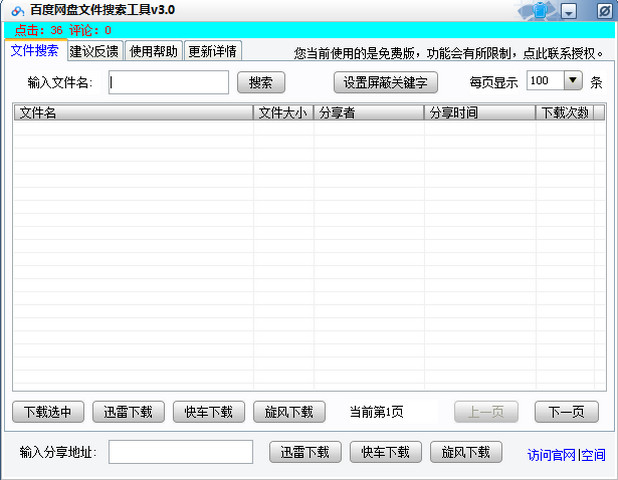
Task: Open the 空间 link
Action: [594, 455]
